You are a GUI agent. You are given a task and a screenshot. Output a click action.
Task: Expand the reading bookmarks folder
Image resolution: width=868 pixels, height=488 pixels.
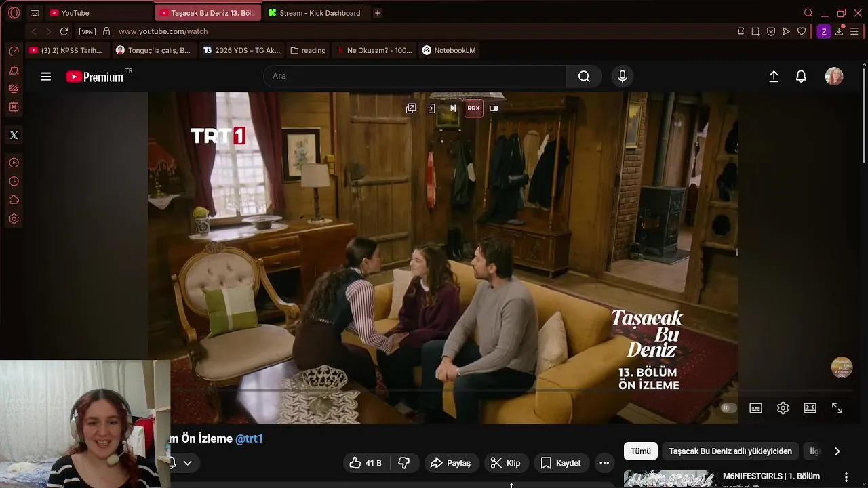(308, 50)
